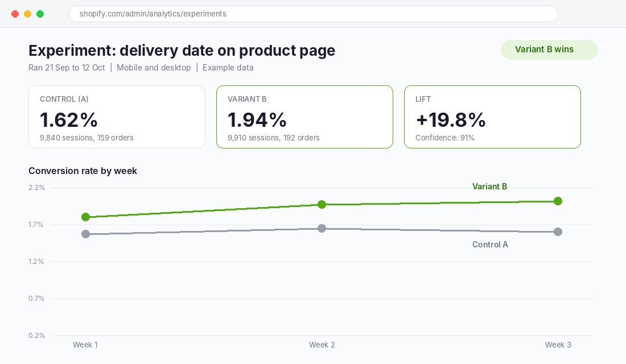Minimize the window with the yellow button
This screenshot has height=364, width=626.
[27, 14]
